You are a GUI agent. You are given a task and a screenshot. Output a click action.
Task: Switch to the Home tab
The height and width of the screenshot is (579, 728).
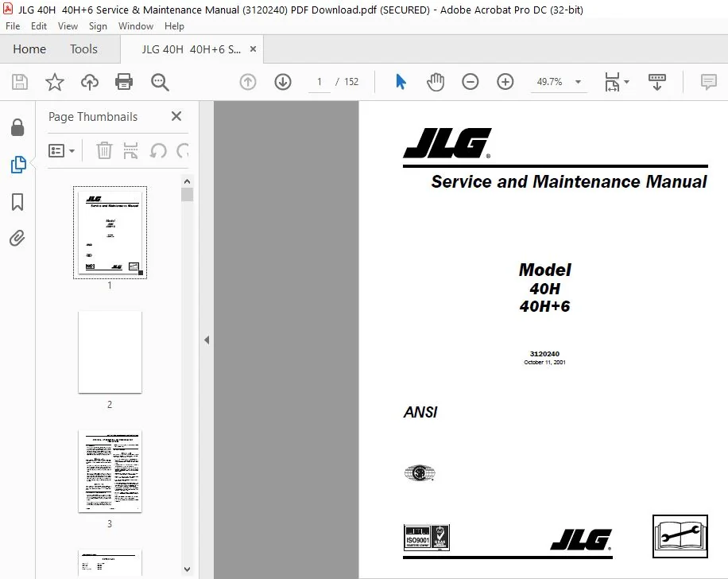click(29, 49)
